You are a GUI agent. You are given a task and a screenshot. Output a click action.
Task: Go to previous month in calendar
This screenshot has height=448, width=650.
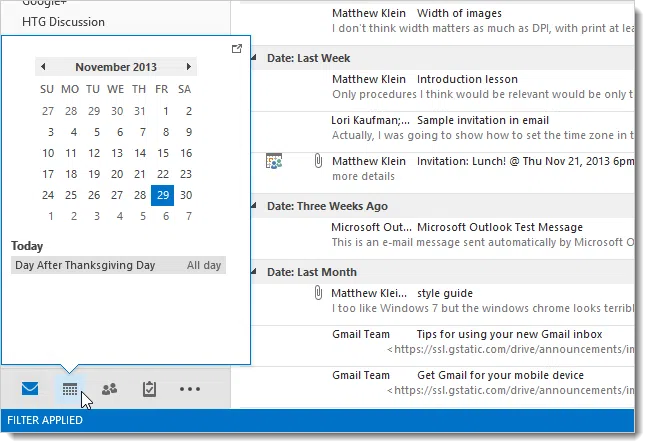tap(43, 67)
